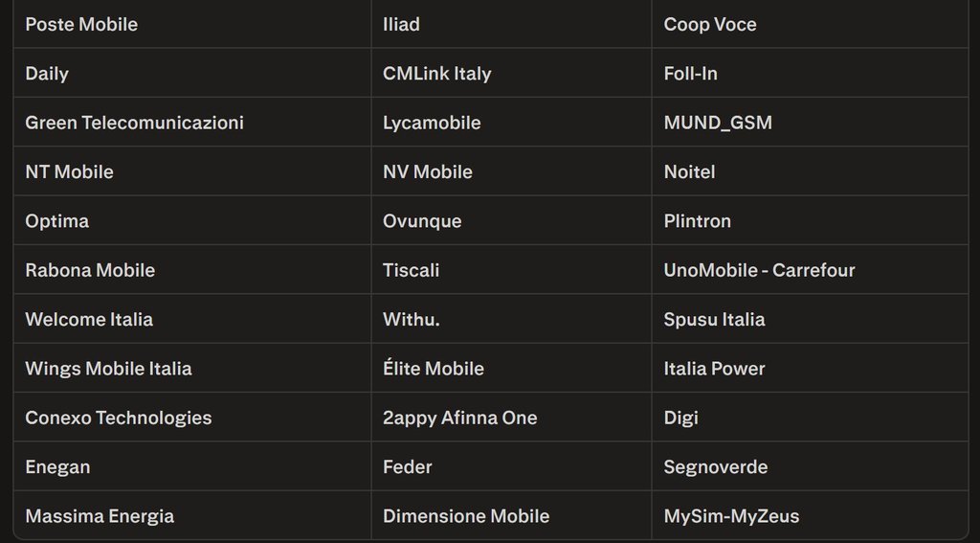Select the MySim-MyZeus cell
Viewport: 980px width, 543px height.
point(731,516)
